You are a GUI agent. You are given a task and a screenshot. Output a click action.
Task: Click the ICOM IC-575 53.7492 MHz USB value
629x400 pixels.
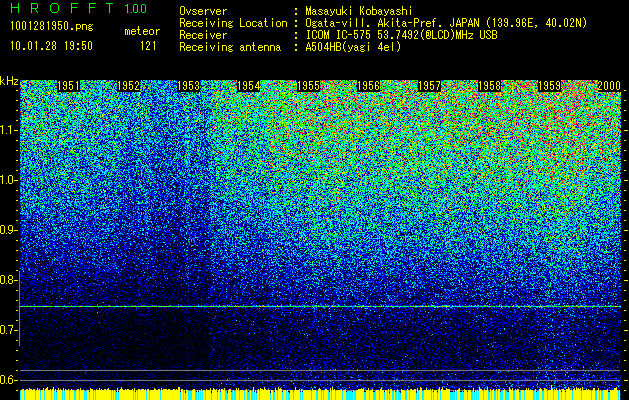pos(401,35)
